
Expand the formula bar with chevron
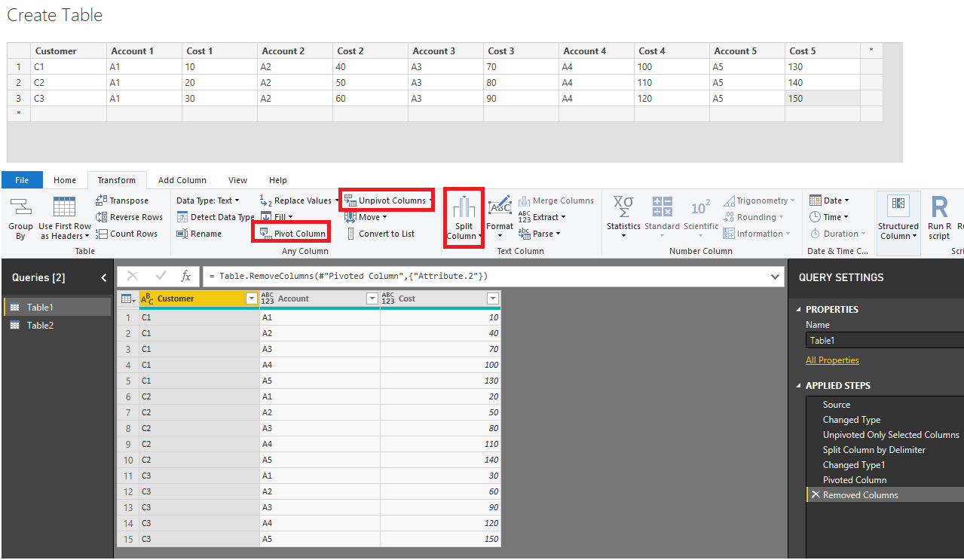pyautogui.click(x=776, y=277)
